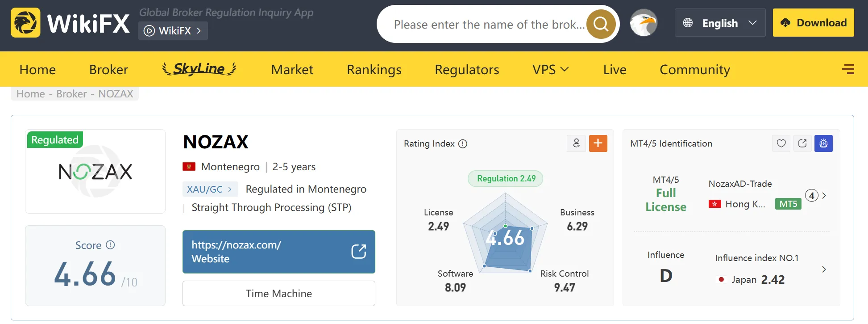Click the Regulation 2.49 green pill
Viewport: 868px width, 324px height.
pos(506,178)
